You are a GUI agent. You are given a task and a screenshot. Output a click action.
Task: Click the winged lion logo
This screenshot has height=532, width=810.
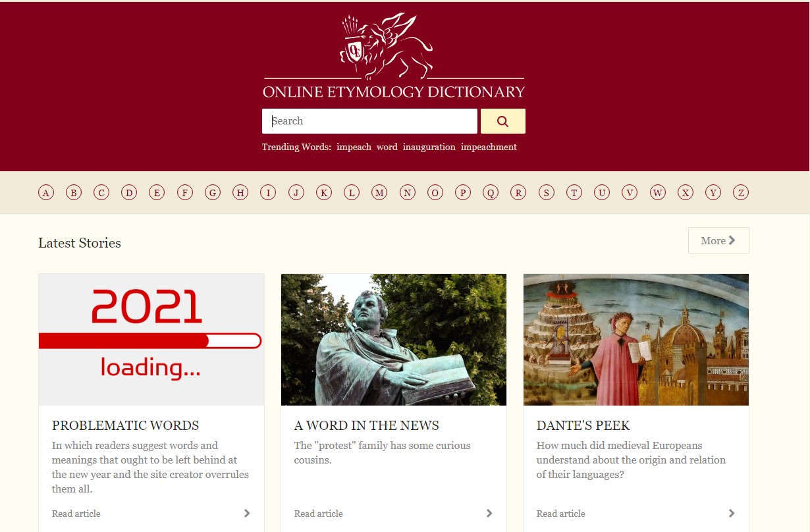point(387,45)
